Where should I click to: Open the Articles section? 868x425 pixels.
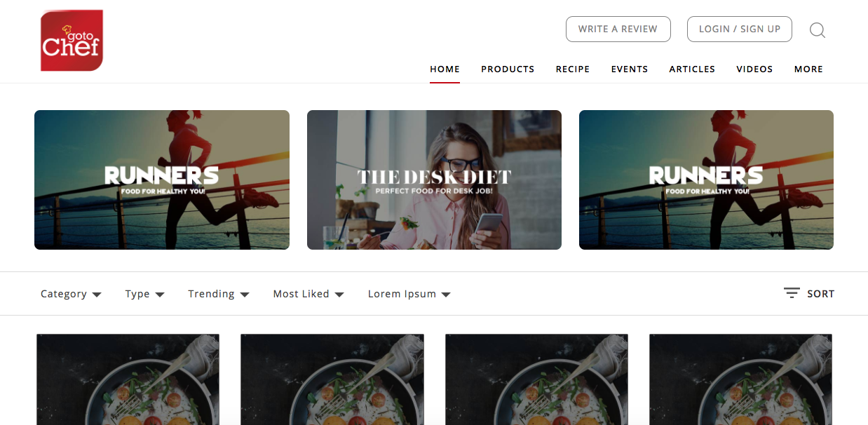692,69
